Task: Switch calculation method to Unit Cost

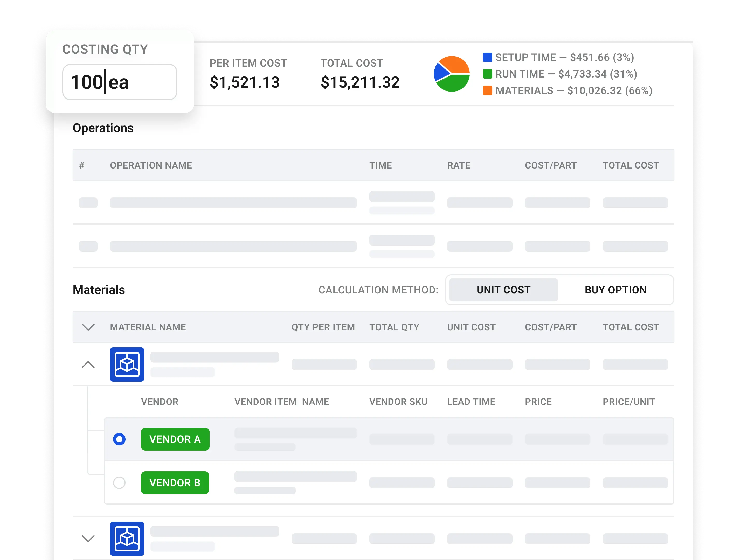Action: [x=503, y=290]
